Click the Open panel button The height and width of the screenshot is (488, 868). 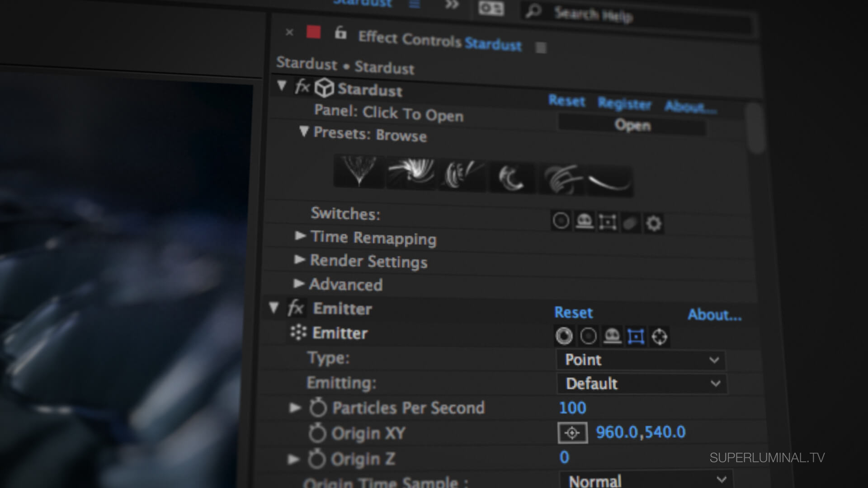632,125
